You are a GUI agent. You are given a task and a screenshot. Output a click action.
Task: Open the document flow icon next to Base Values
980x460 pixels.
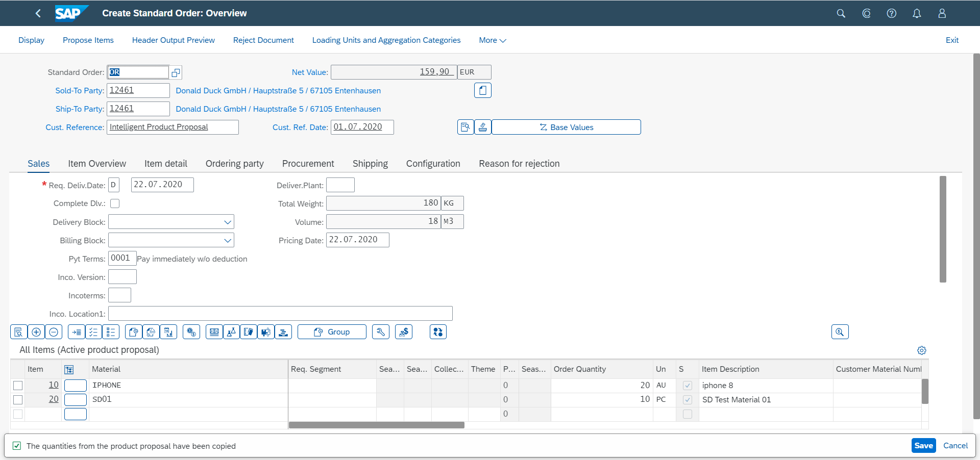point(465,126)
